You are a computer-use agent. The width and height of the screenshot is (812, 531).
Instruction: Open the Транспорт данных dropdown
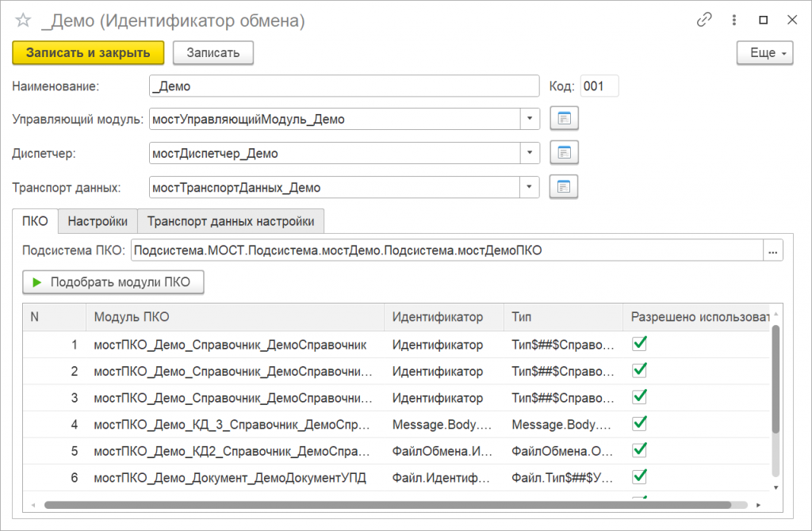coord(530,187)
